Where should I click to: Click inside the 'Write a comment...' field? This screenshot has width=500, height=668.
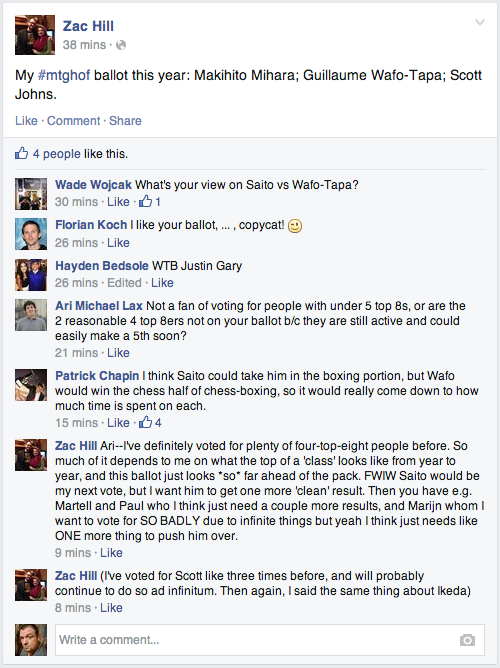(x=270, y=640)
